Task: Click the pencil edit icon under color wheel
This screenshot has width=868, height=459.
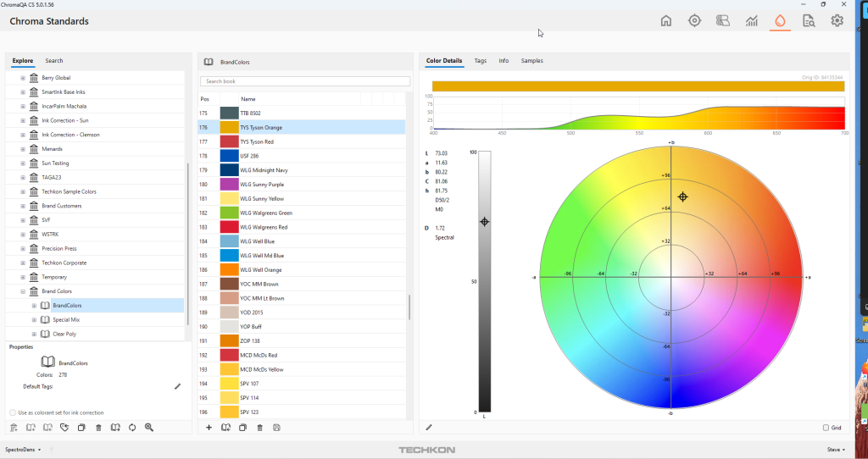Action: (x=429, y=428)
